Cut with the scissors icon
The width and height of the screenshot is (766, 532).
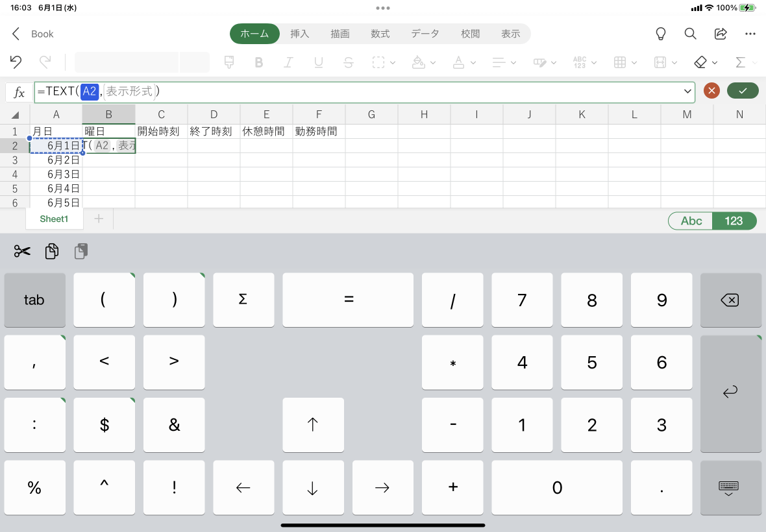click(x=22, y=251)
